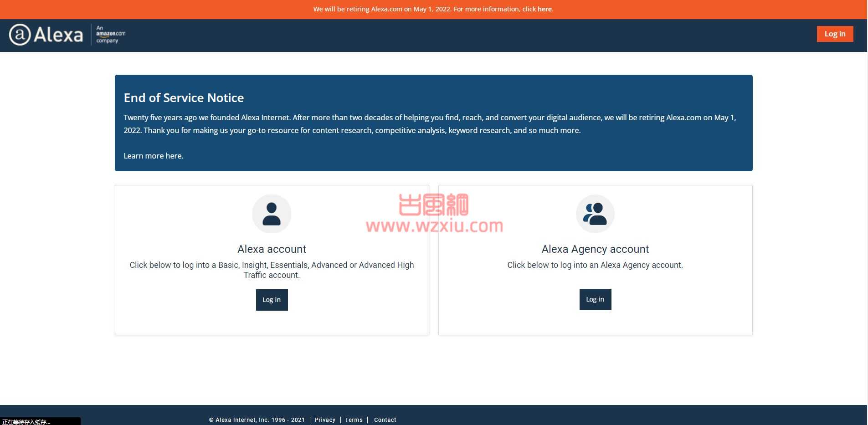The width and height of the screenshot is (868, 425).
Task: Click the Alexa logo in the header
Action: click(46, 35)
